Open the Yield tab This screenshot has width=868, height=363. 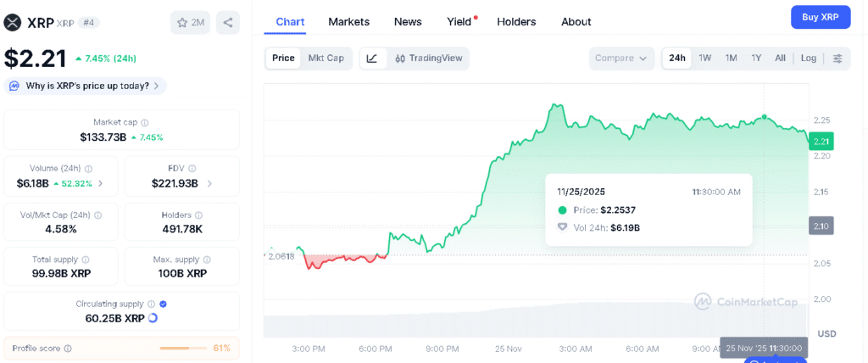pyautogui.click(x=459, y=22)
